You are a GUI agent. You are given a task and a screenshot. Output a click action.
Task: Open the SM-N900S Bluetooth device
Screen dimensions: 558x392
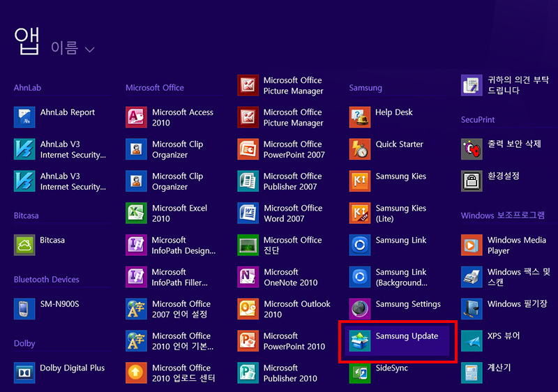pyautogui.click(x=47, y=309)
